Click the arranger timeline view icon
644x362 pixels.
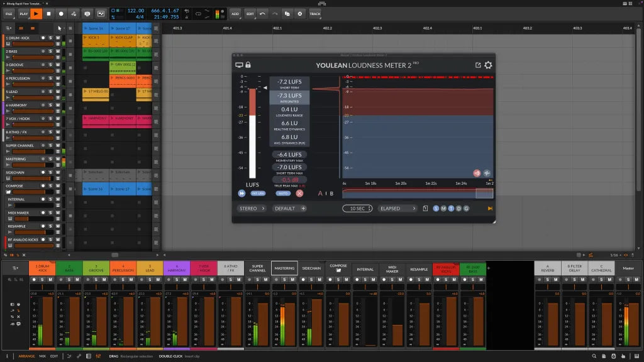coord(33,28)
